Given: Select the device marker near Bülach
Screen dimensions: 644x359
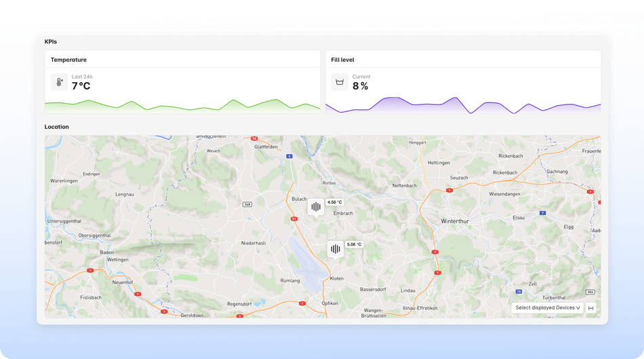Looking at the screenshot, I should coord(315,206).
